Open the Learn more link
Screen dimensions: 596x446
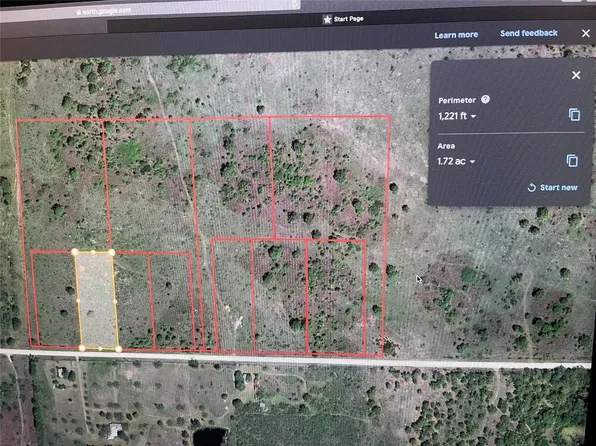[x=456, y=35]
